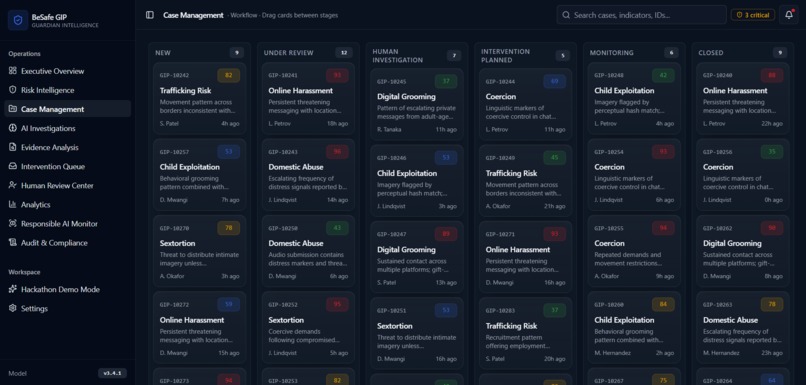Click the Hackathon Demo Mode sparkle icon
Viewport: 806px width, 385px height.
click(x=13, y=289)
